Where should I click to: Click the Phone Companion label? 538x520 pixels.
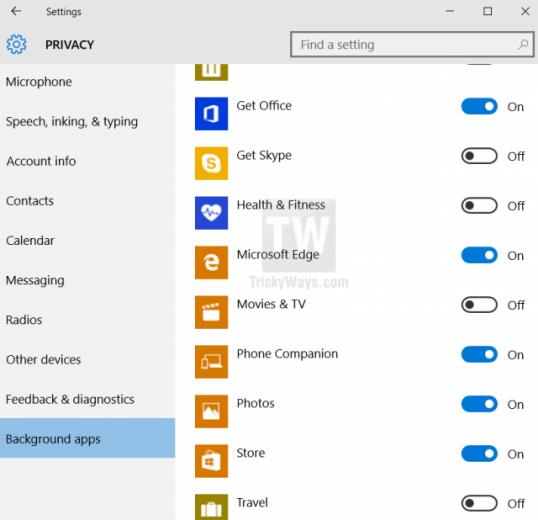point(288,354)
